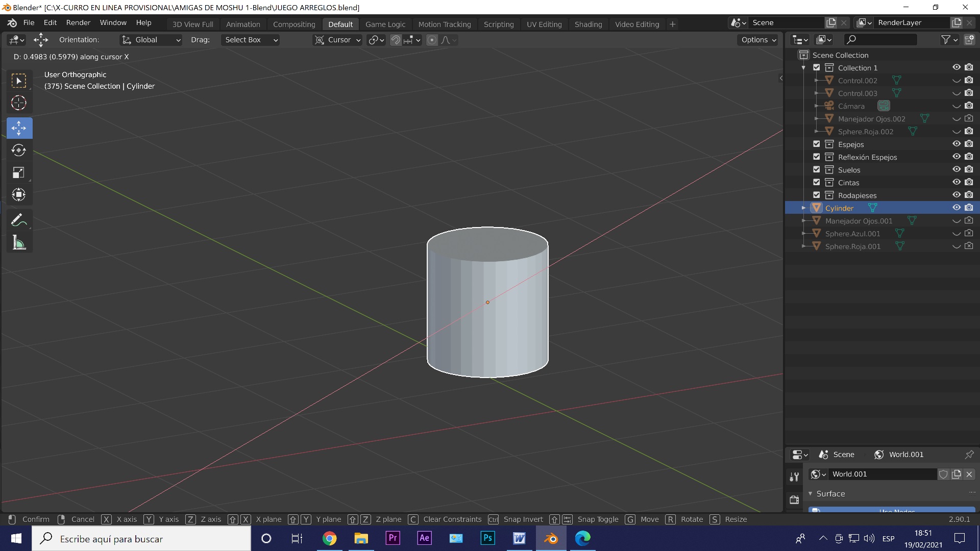Toggle the snapping magnet icon

point(396,40)
